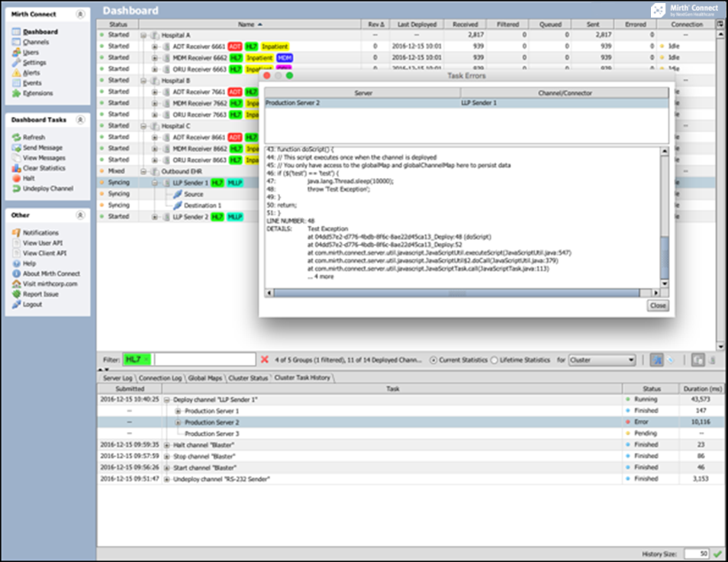The height and width of the screenshot is (562, 728).
Task: Expand Production Server 1 task node
Action: (x=178, y=411)
